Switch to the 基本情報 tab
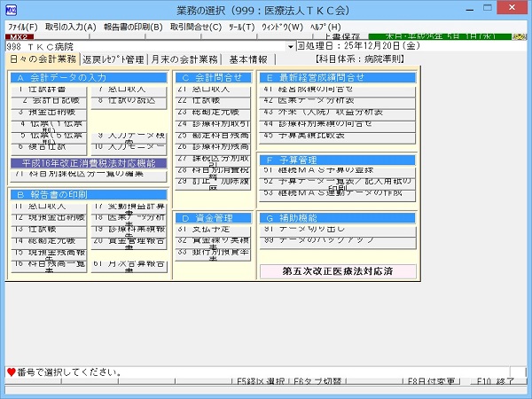The height and width of the screenshot is (399, 532). [248, 59]
